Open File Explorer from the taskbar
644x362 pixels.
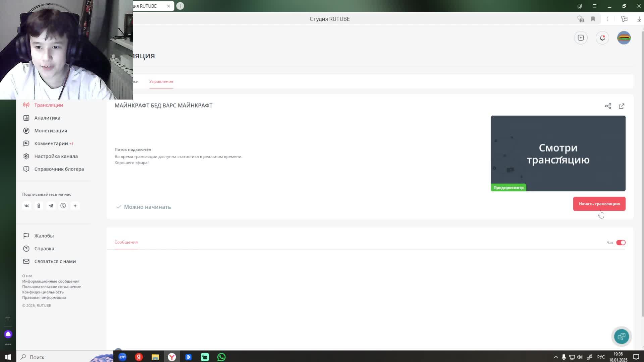click(155, 357)
